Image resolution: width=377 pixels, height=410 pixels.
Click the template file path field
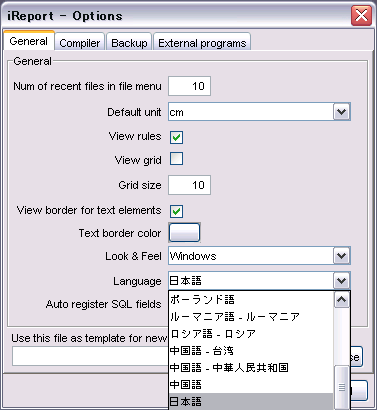[90, 356]
